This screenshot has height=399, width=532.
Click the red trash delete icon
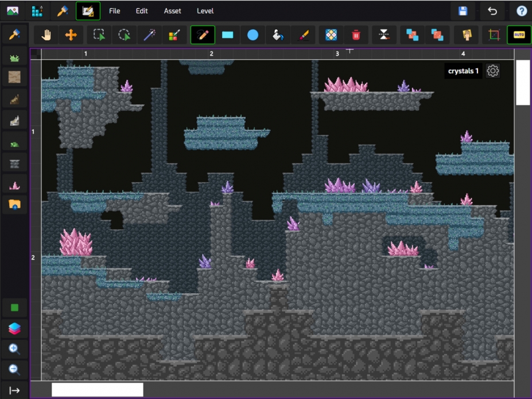[356, 35]
